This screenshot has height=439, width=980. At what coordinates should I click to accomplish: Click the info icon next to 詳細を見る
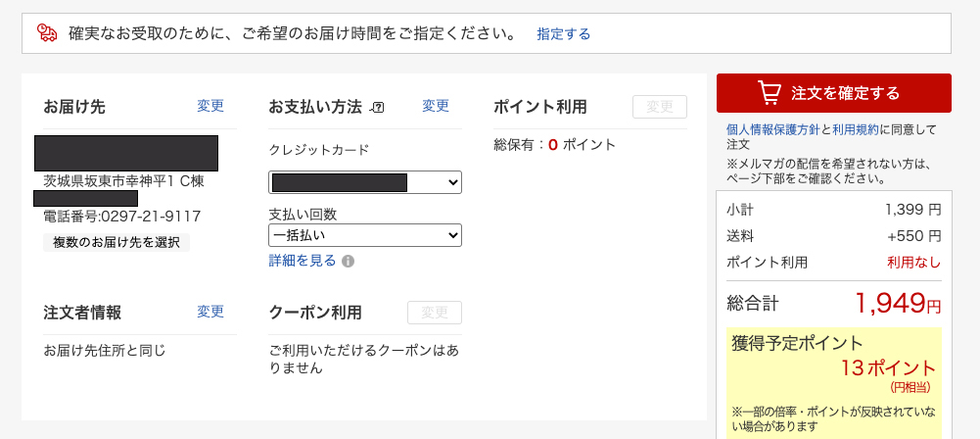[x=349, y=262]
